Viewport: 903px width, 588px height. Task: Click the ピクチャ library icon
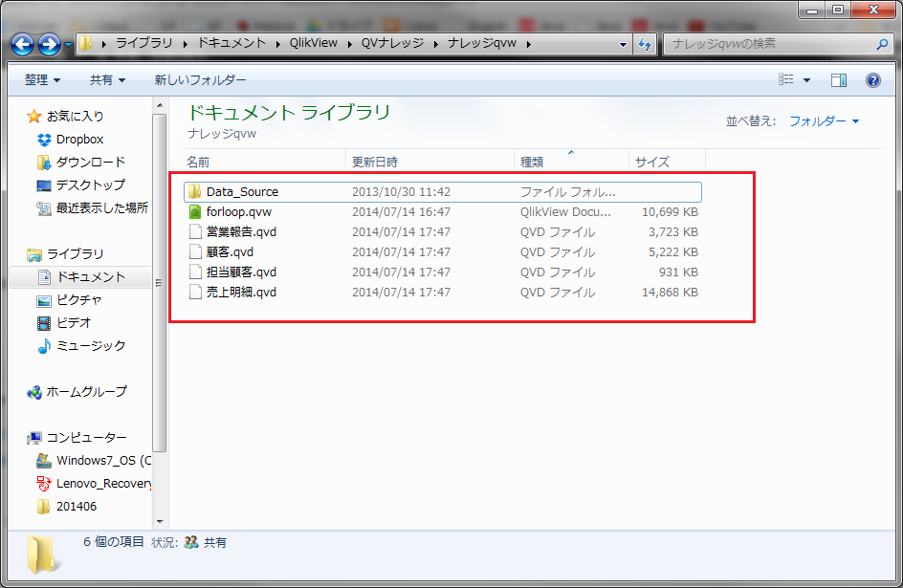coord(44,300)
